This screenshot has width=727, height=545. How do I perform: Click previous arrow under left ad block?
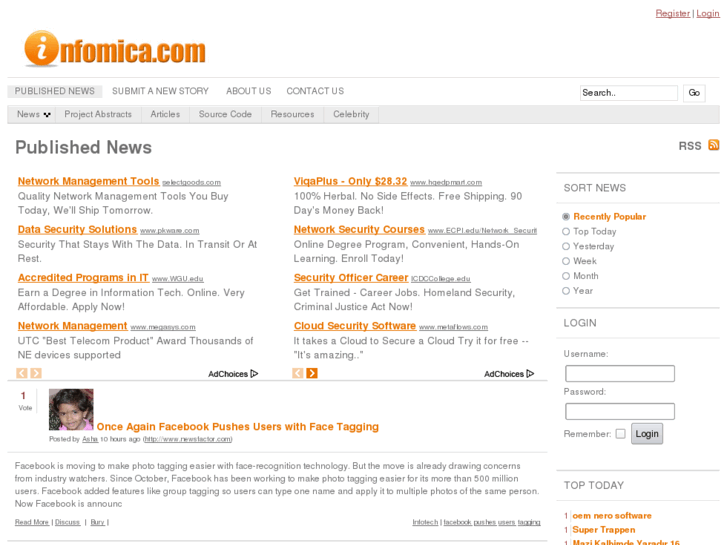(22, 373)
